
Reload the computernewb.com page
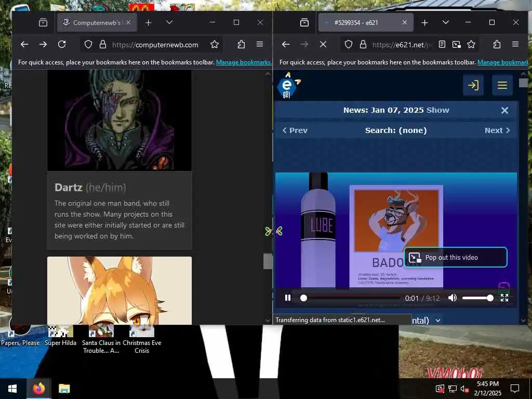pyautogui.click(x=61, y=45)
